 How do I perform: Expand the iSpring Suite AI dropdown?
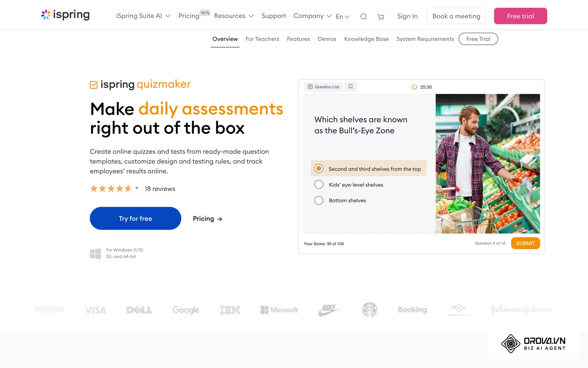click(x=143, y=16)
